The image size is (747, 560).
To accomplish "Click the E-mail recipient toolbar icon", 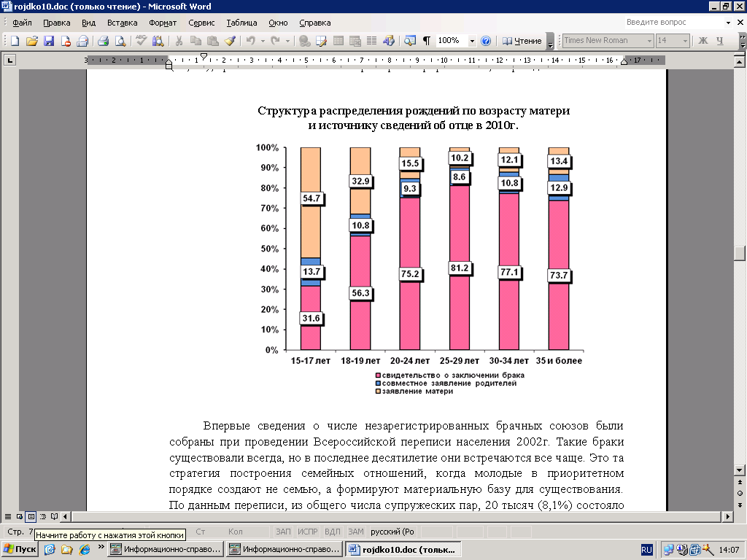I will (x=82, y=41).
